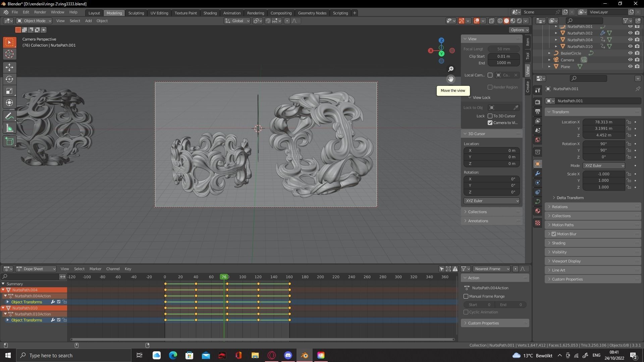
Task: Enable Local Camera checkbox
Action: point(490,75)
